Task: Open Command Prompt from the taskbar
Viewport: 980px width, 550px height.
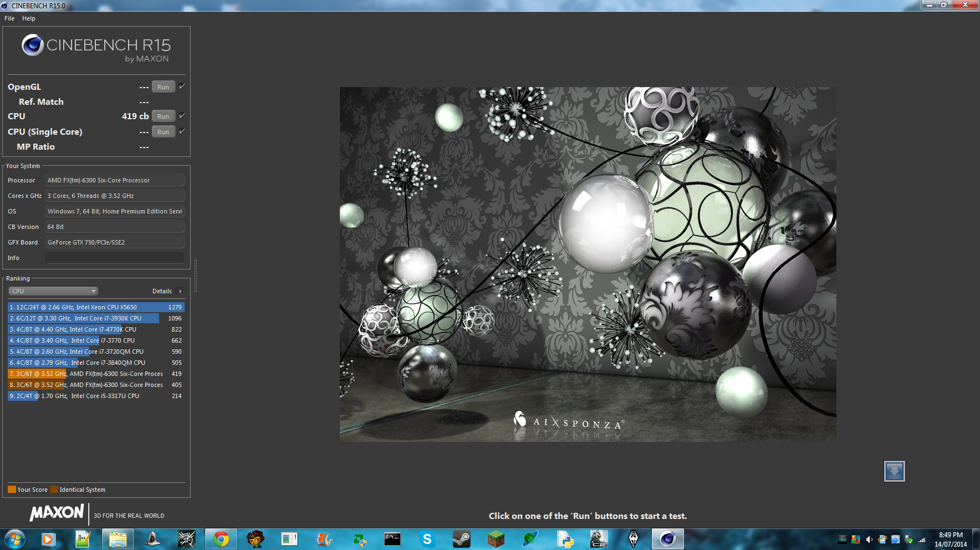Action: [x=392, y=539]
